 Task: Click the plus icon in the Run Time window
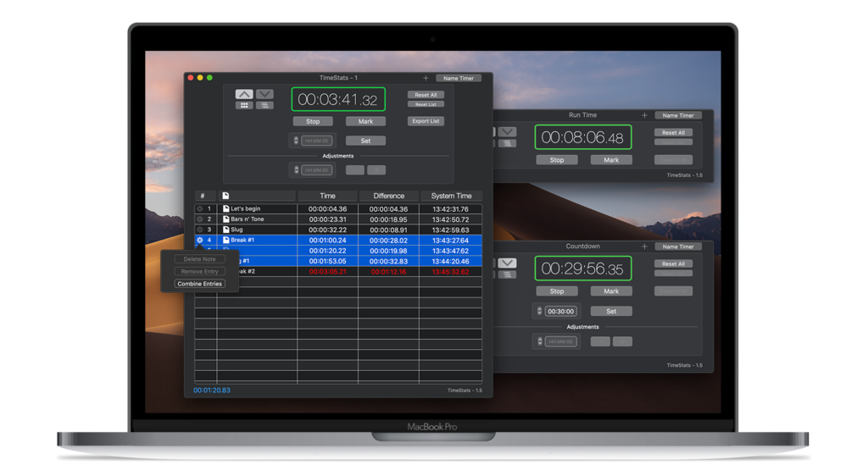click(644, 115)
